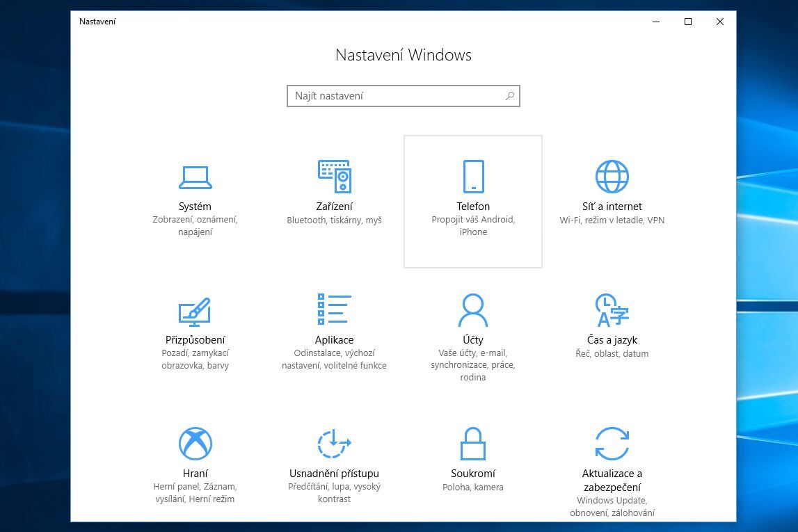Minimize the Nastavení window
This screenshot has width=798, height=532.
pyautogui.click(x=656, y=22)
